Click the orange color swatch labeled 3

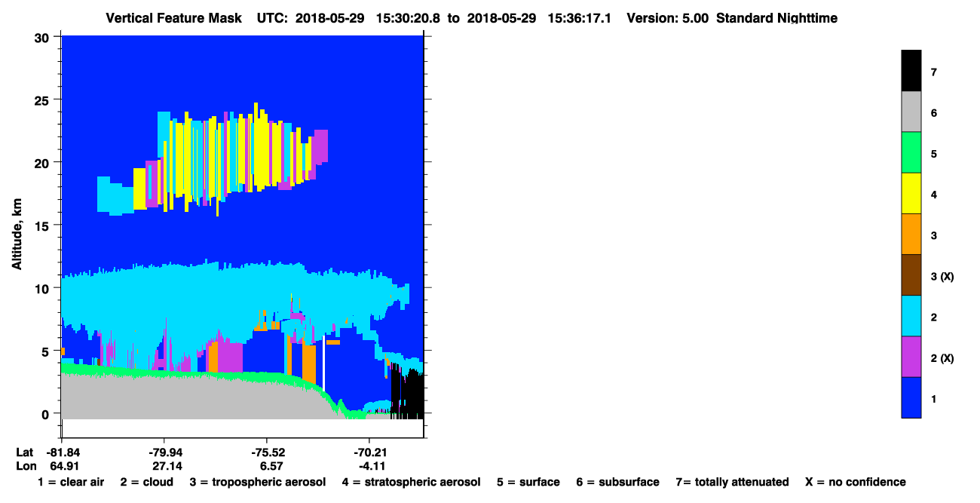911,234
